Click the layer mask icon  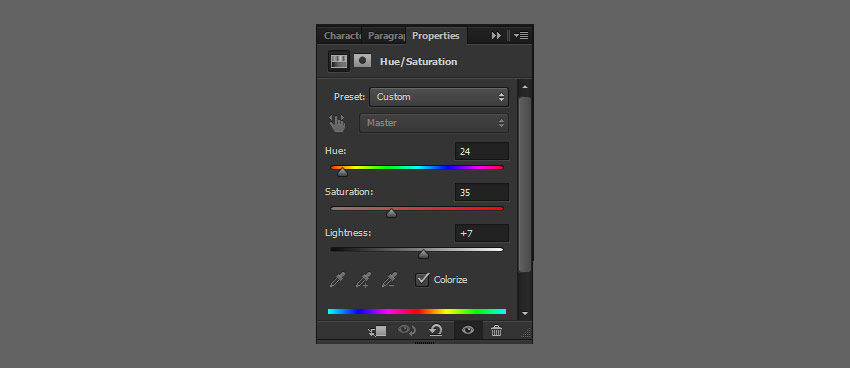point(362,61)
